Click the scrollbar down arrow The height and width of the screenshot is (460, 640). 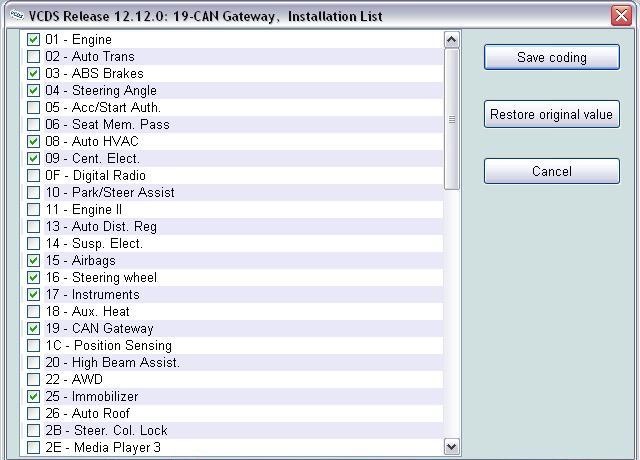tap(451, 447)
